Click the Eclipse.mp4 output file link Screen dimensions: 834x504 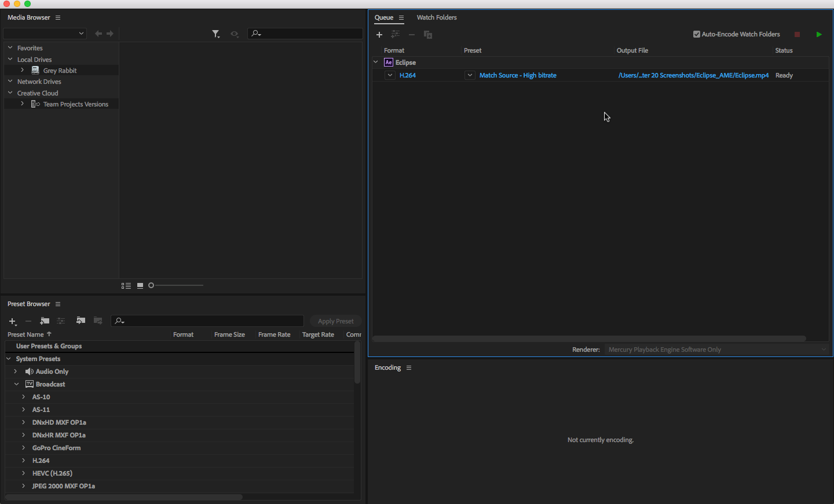coord(693,75)
